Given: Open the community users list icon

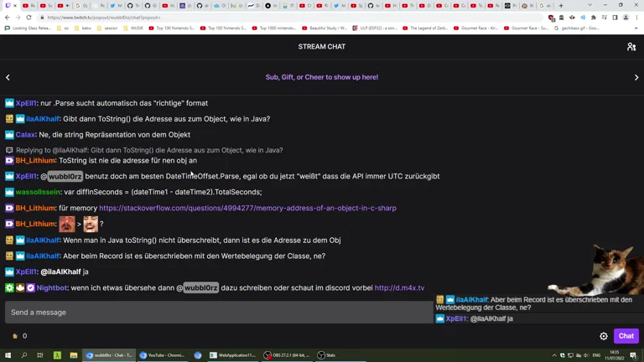Looking at the screenshot, I should pyautogui.click(x=631, y=47).
